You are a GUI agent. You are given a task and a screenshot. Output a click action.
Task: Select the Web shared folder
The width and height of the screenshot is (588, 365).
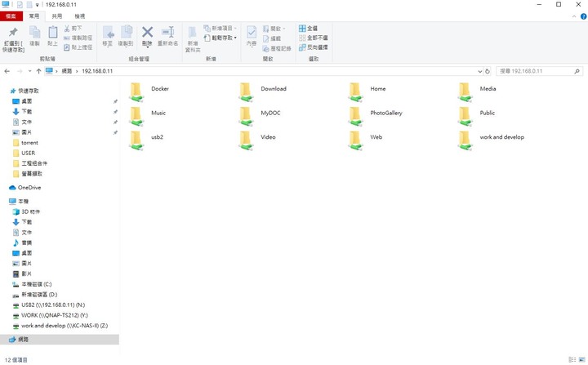(x=365, y=140)
